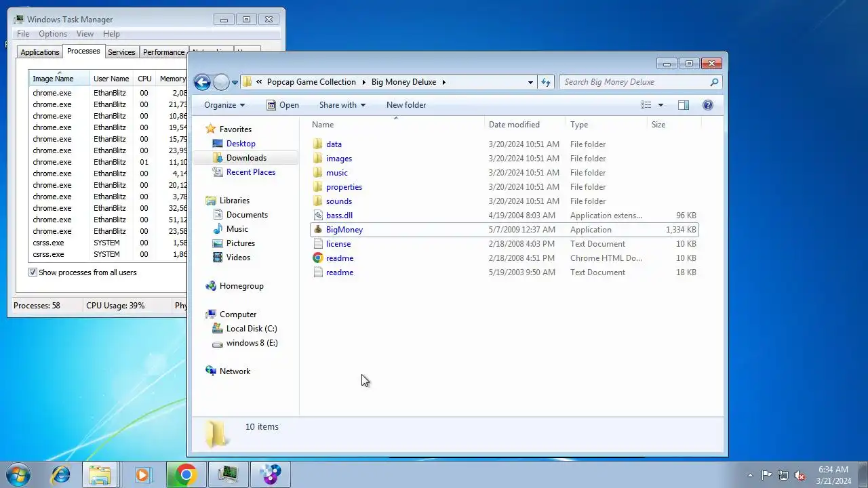Click Popcap Game Collection in the breadcrumb
Screen dimensions: 868x488
311,82
